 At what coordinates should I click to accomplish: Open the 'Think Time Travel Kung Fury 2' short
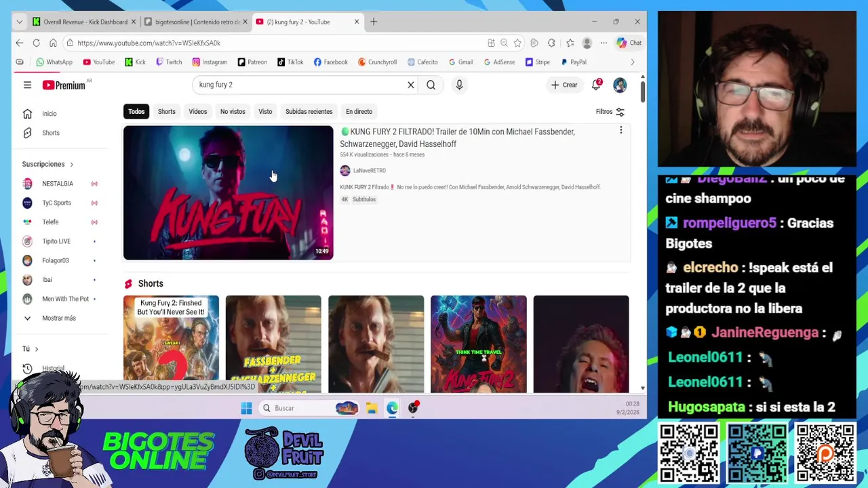point(478,344)
